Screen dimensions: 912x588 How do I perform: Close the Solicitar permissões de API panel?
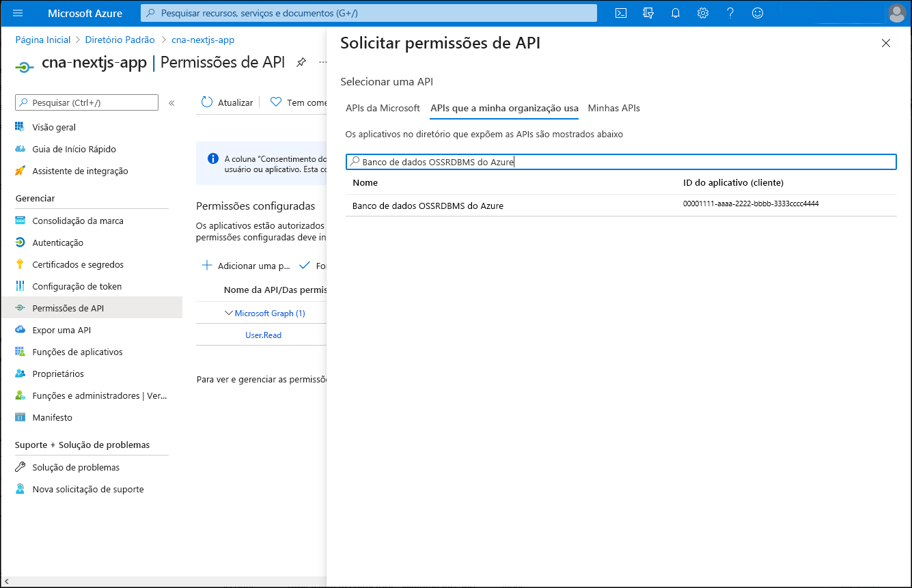pyautogui.click(x=886, y=43)
